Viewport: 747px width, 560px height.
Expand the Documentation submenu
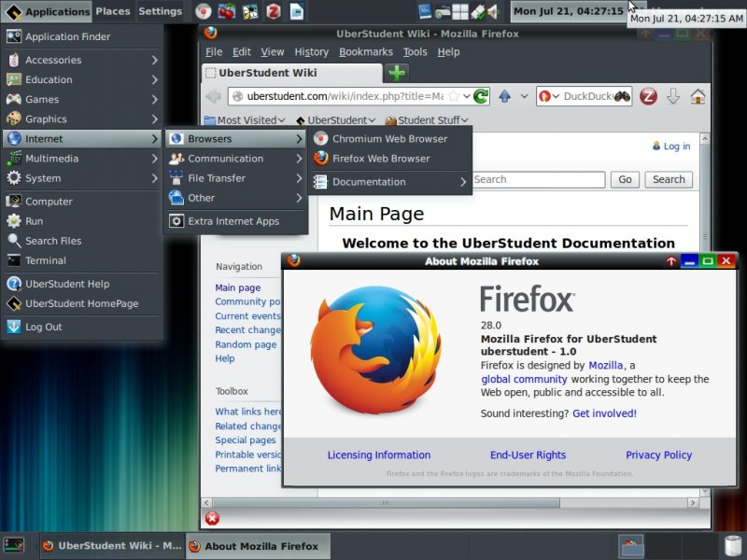click(x=389, y=182)
